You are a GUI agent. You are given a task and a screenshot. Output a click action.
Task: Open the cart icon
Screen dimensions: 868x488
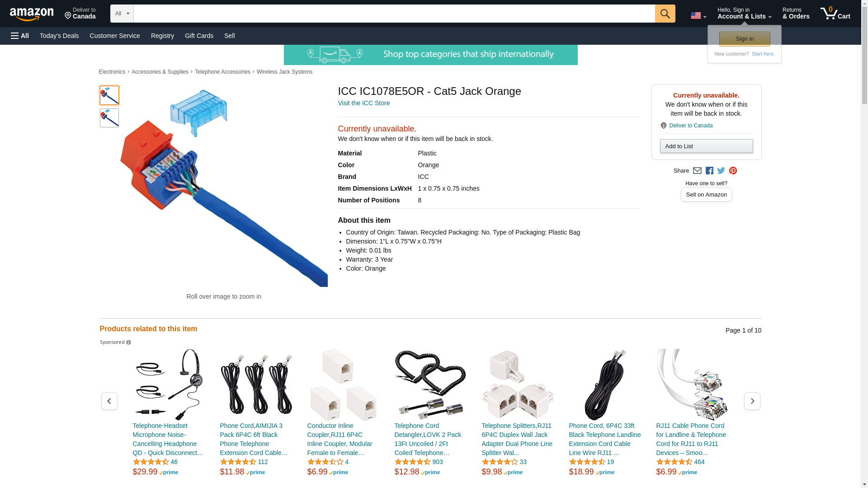click(x=835, y=14)
